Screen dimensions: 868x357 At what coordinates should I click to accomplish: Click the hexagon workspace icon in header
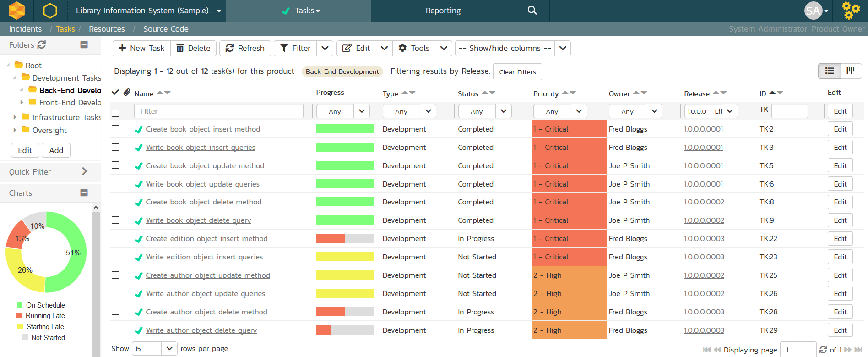coord(50,11)
